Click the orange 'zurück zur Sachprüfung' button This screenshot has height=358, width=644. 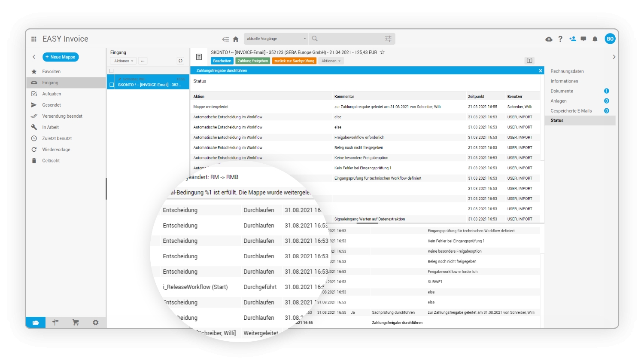click(295, 61)
